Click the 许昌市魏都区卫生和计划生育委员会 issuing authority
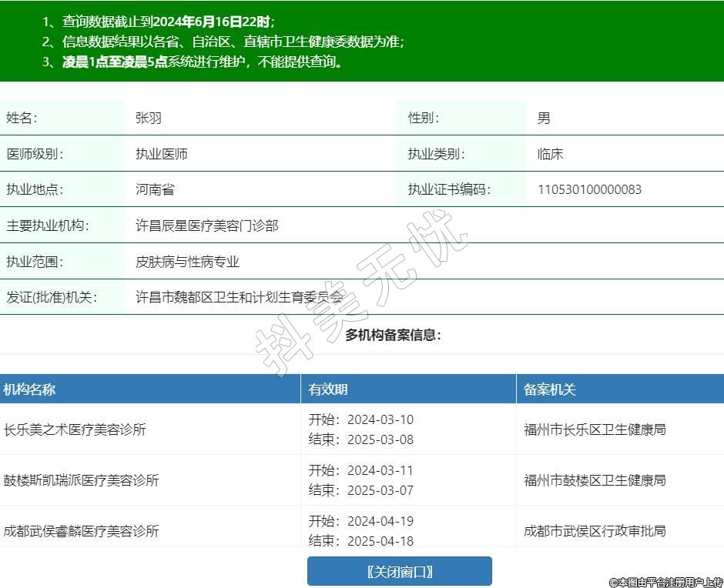Viewport: 724px width, 588px height. 240,297
